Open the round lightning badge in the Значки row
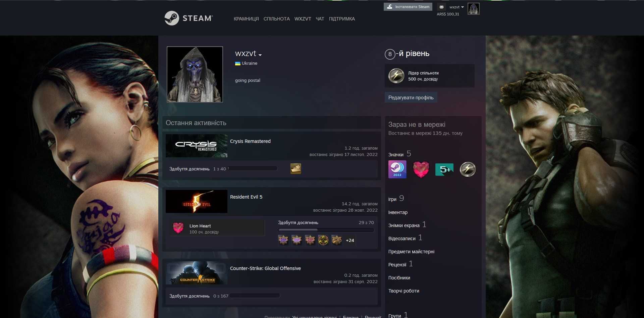The height and width of the screenshot is (318, 644). coord(468,169)
